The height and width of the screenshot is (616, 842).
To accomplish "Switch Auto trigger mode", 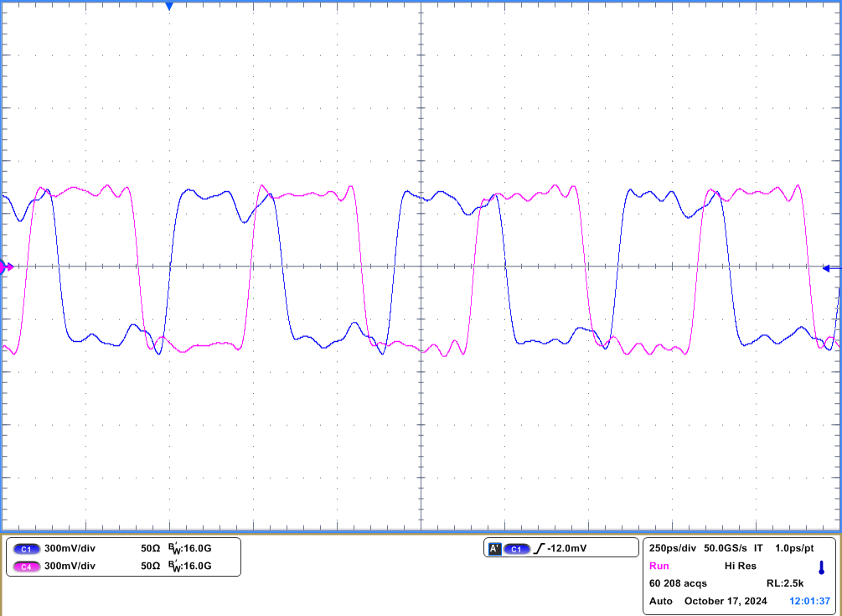I will click(x=661, y=601).
